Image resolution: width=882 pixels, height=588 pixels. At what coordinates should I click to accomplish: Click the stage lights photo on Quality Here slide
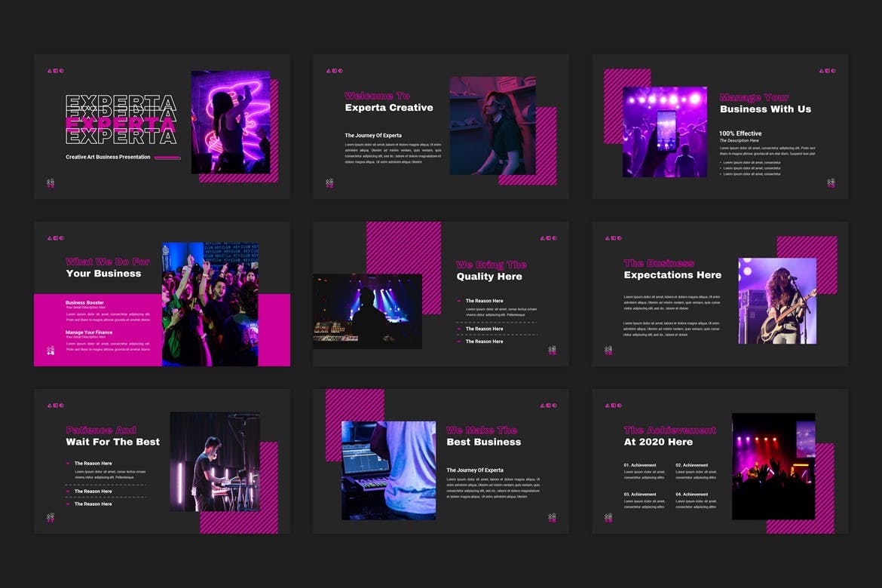367,310
